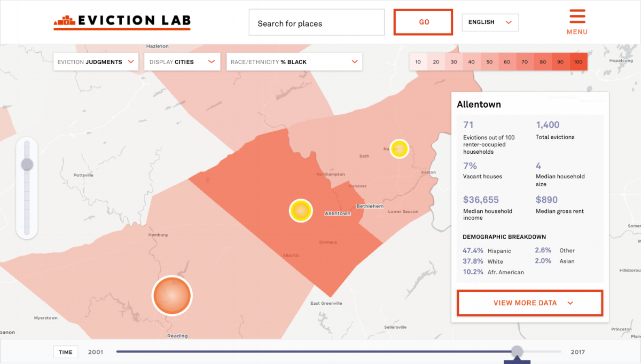
Task: Select legend swatch 50
Action: [489, 62]
